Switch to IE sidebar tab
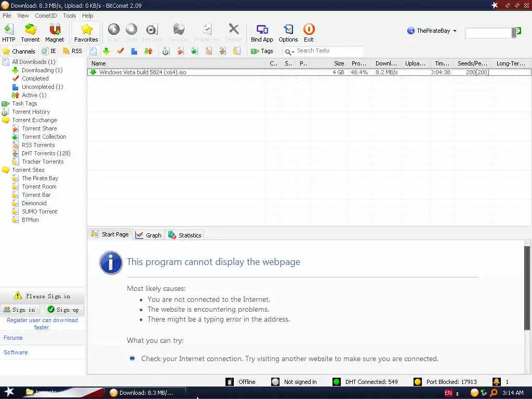This screenshot has width=532, height=399. tap(48, 51)
